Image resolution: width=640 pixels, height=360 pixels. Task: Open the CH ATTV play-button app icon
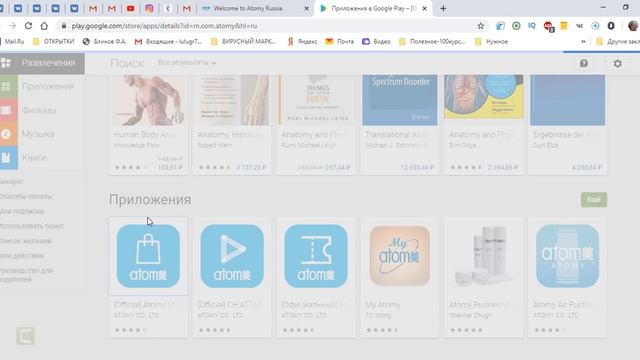(232, 256)
